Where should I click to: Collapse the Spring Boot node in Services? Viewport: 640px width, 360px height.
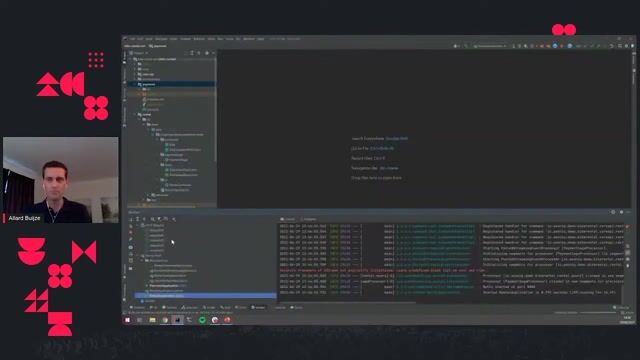(138, 256)
